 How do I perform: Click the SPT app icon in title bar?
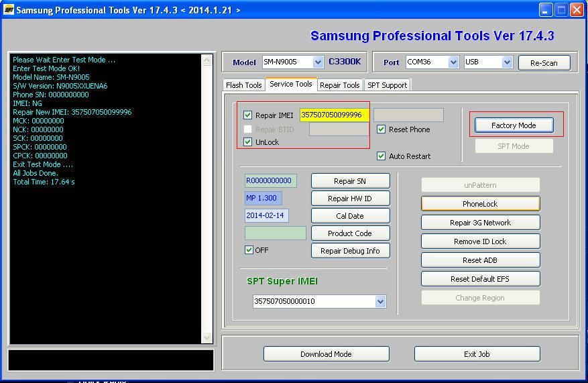pyautogui.click(x=9, y=9)
